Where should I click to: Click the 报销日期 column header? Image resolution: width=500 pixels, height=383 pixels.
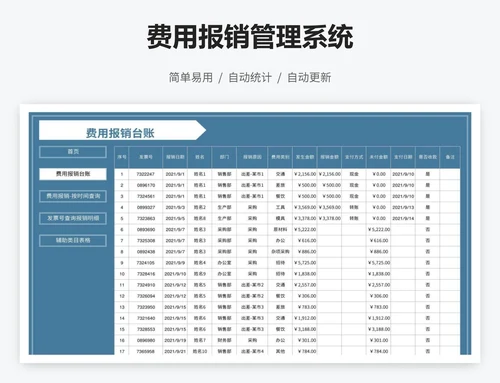(175, 157)
